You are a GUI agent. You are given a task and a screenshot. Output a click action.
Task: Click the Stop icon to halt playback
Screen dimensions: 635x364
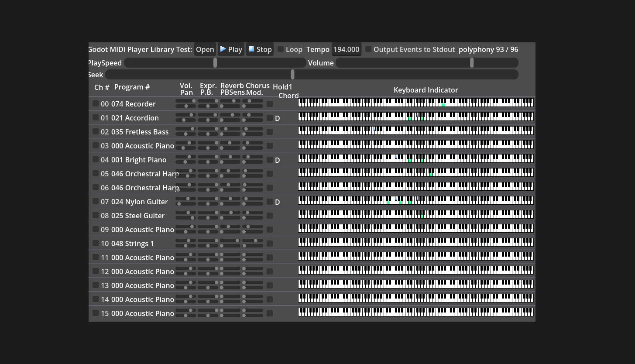(251, 49)
